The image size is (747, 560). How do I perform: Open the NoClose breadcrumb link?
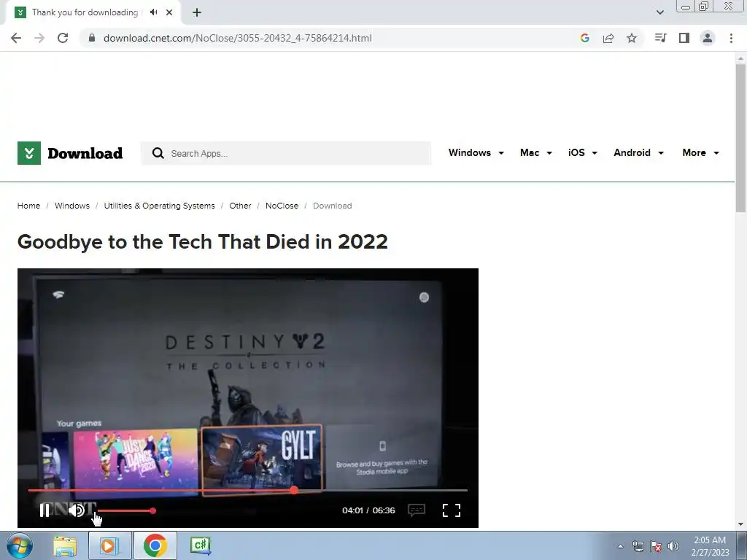tap(282, 206)
